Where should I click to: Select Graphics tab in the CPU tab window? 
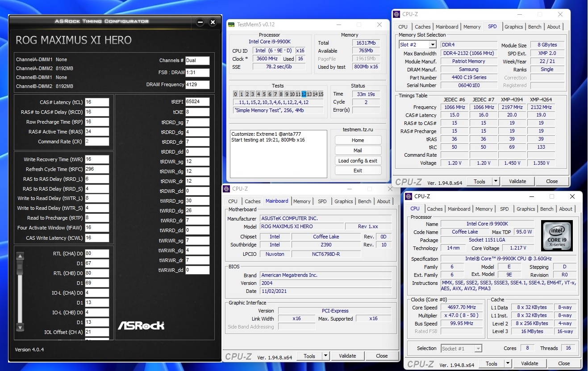pyautogui.click(x=525, y=209)
